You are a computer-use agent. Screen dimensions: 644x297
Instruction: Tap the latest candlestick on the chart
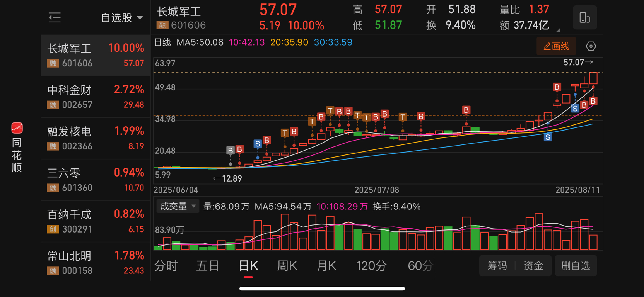pos(593,78)
